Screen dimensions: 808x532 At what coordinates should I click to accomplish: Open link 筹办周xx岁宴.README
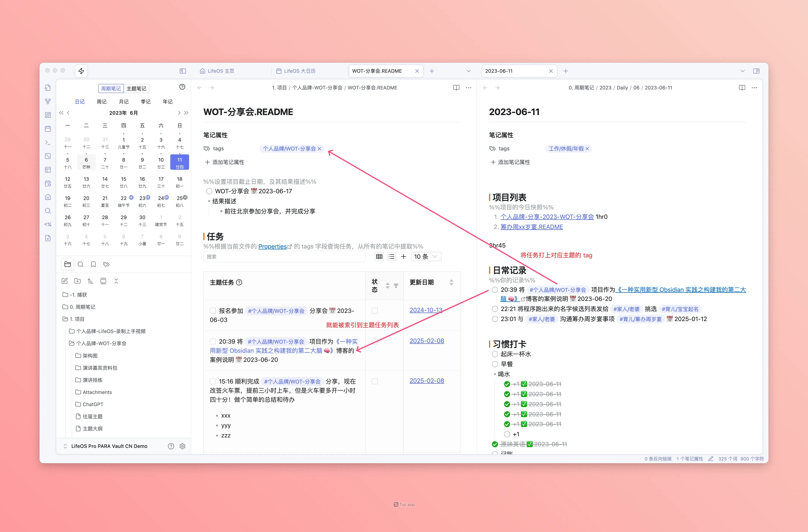531,227
